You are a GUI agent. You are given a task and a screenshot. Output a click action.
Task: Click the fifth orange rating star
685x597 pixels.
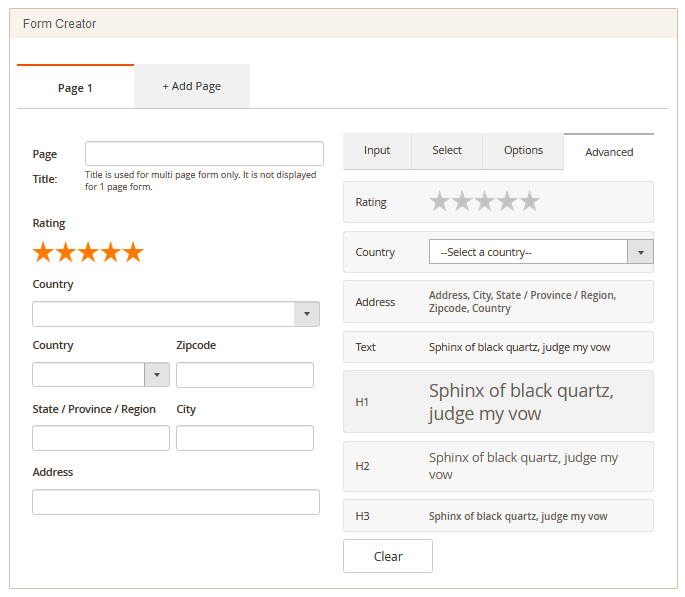point(133,252)
